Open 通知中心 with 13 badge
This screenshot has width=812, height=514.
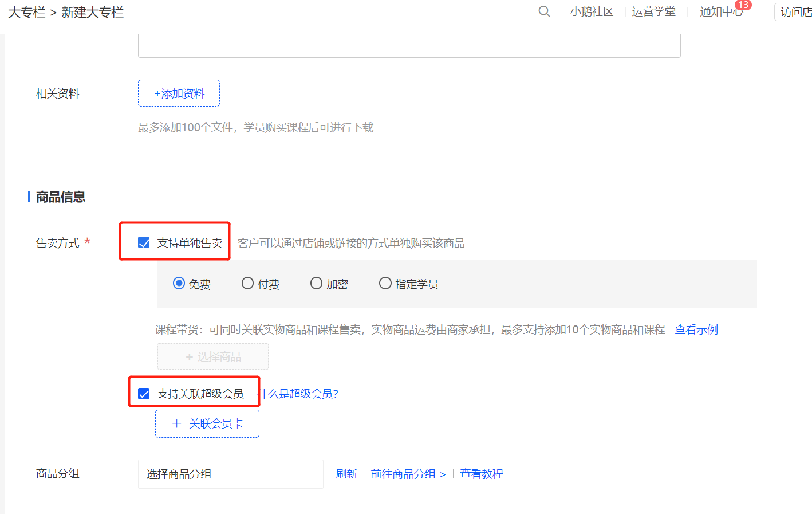tap(721, 12)
